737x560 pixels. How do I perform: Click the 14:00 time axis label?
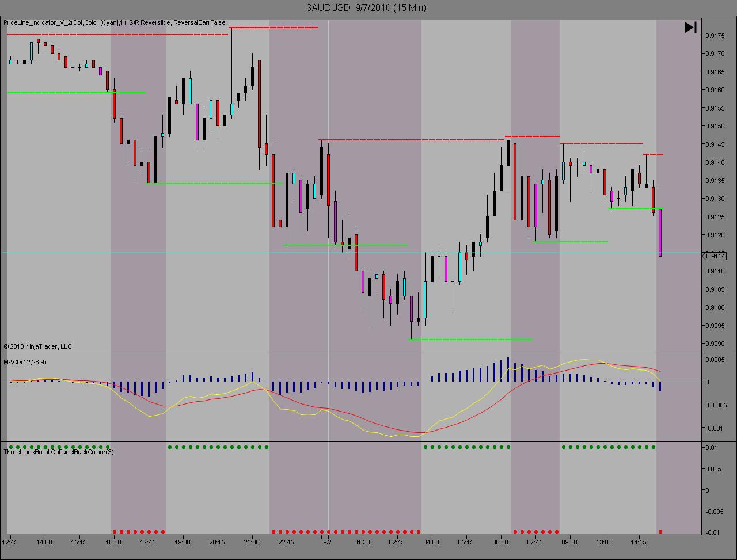(44, 542)
